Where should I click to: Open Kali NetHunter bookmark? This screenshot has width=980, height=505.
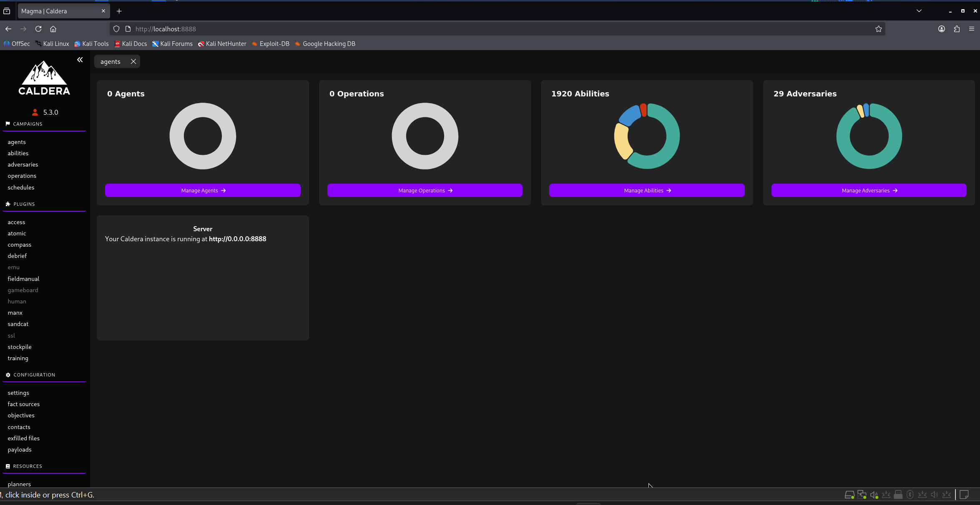coord(222,44)
